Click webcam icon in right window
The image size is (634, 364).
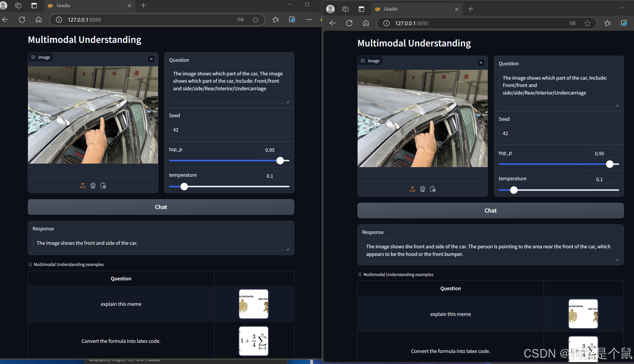tap(422, 189)
